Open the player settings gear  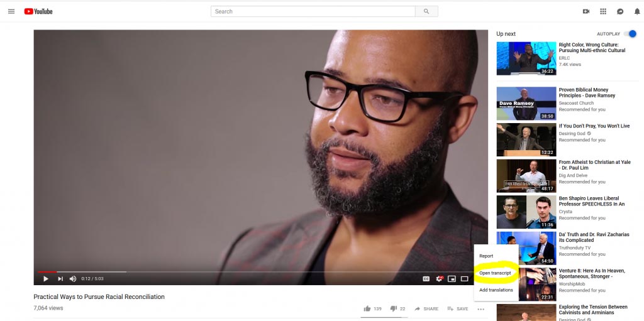[439, 279]
